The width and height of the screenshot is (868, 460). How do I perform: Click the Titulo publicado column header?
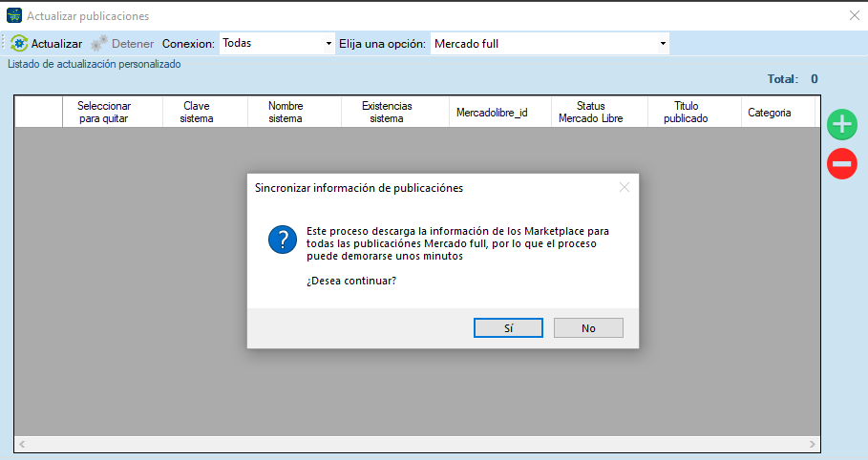(694, 112)
